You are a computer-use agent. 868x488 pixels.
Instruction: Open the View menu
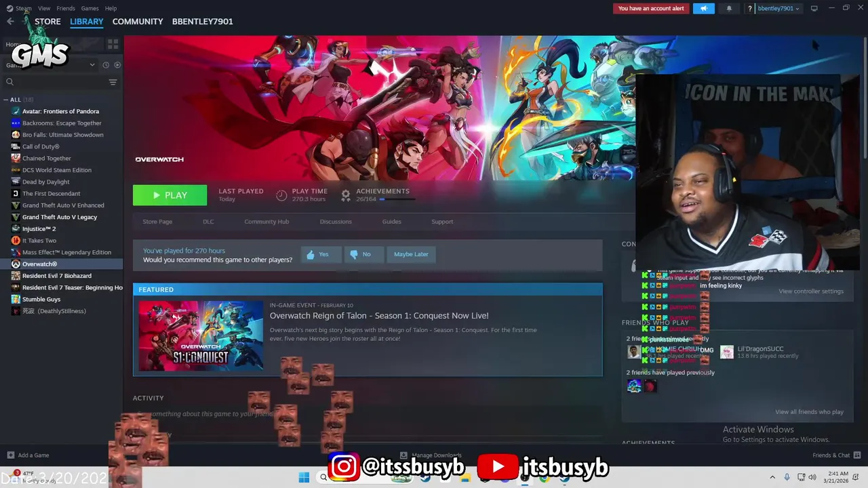[44, 8]
